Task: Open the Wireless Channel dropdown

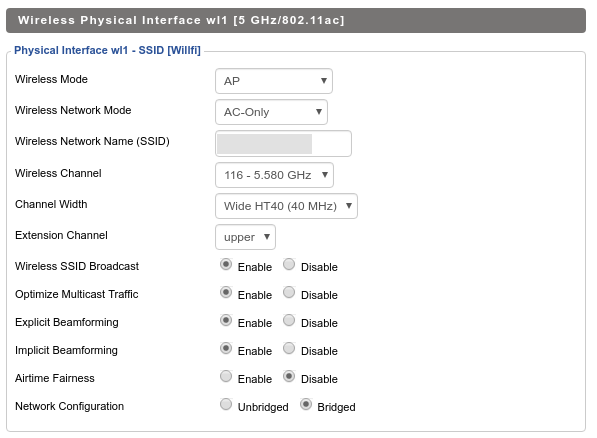Action: pyautogui.click(x=274, y=175)
